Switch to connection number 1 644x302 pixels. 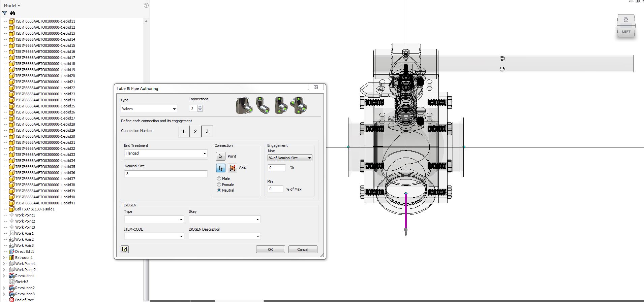pyautogui.click(x=183, y=131)
